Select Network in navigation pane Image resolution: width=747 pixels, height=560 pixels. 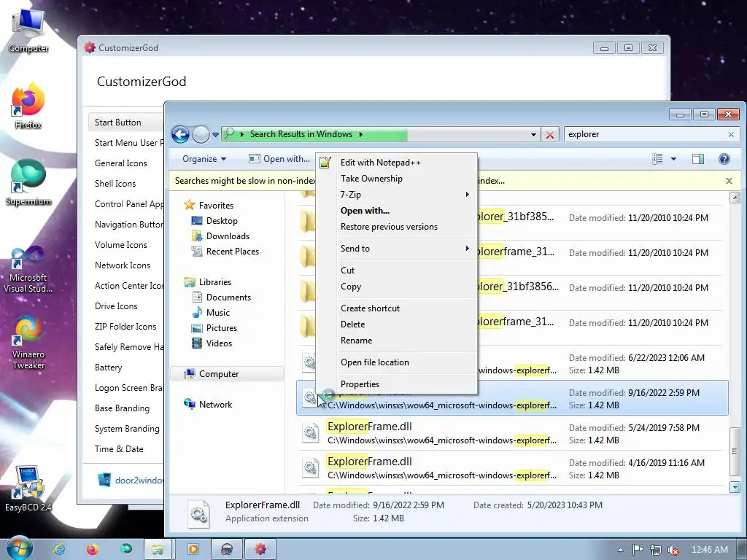pos(208,404)
